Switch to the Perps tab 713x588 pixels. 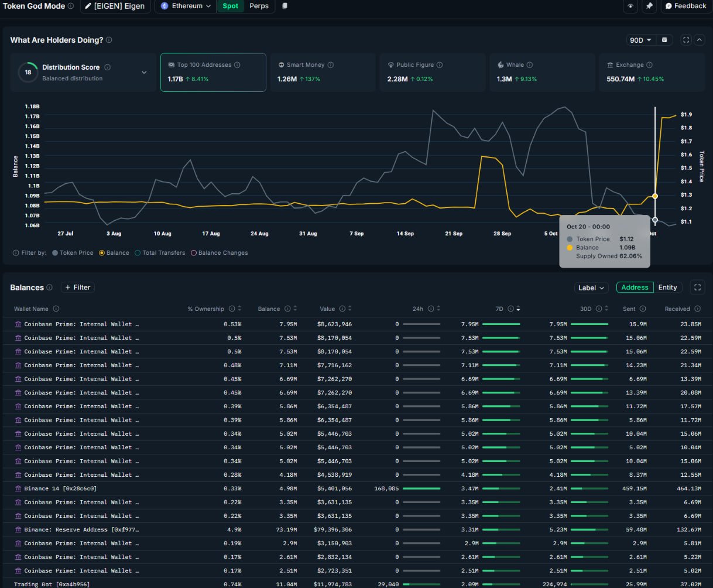[259, 6]
